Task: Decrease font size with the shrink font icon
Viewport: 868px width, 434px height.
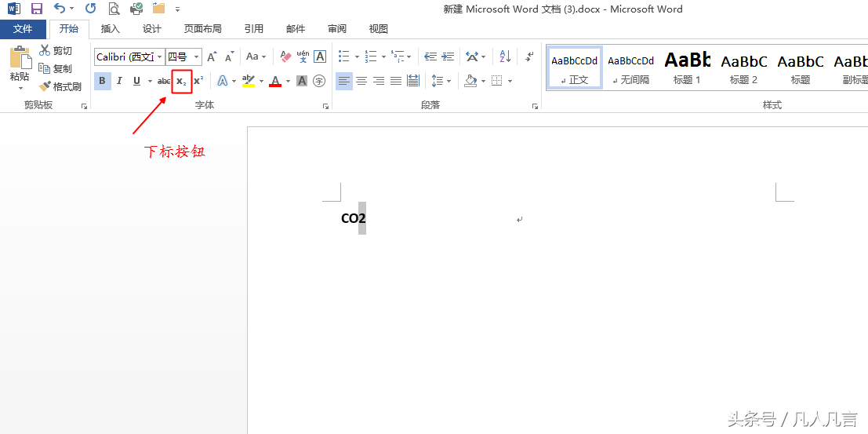Action: click(x=229, y=57)
